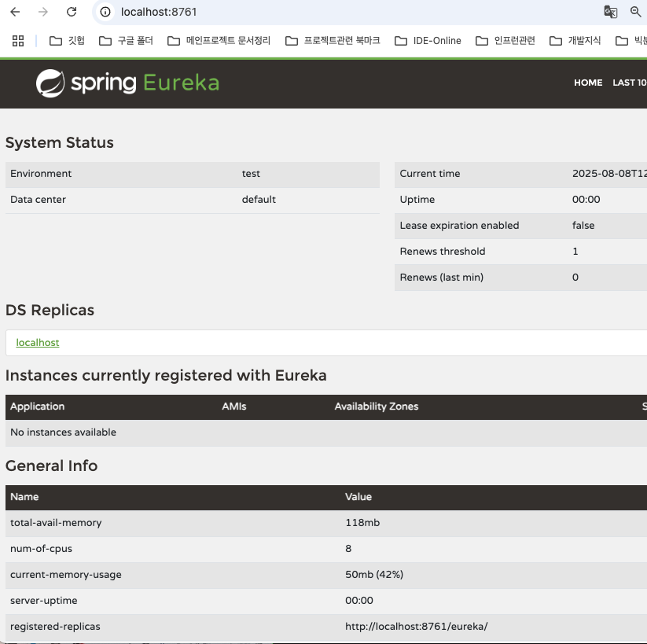Viewport: 647px width, 644px height.
Task: Click the General Info 'Name' column header
Action: click(x=24, y=497)
